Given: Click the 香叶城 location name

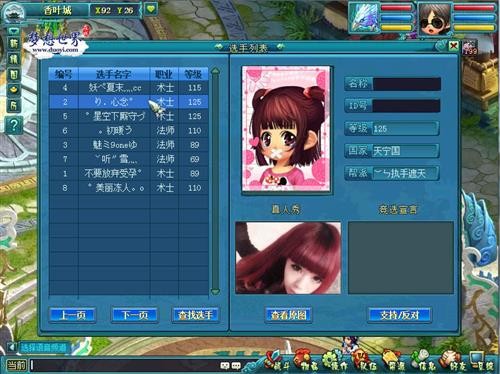Looking at the screenshot, I should 57,10.
